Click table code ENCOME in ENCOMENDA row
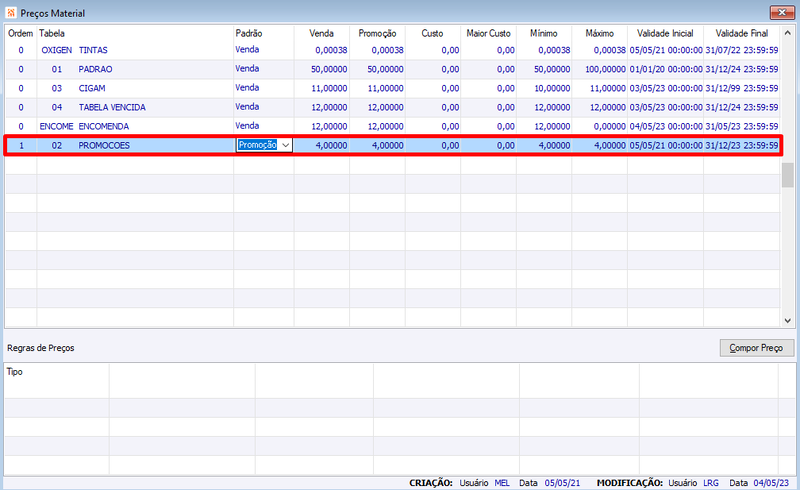This screenshot has width=800, height=490. click(x=56, y=126)
